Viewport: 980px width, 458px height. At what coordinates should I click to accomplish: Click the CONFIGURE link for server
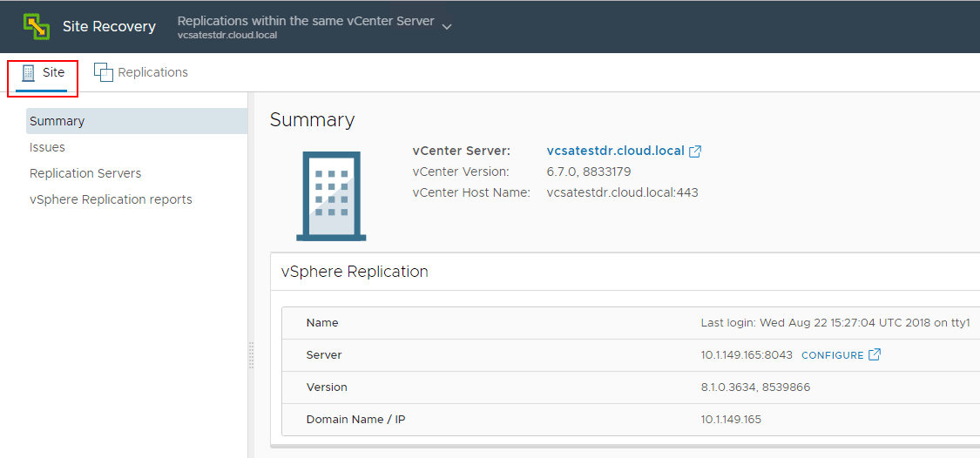(832, 355)
